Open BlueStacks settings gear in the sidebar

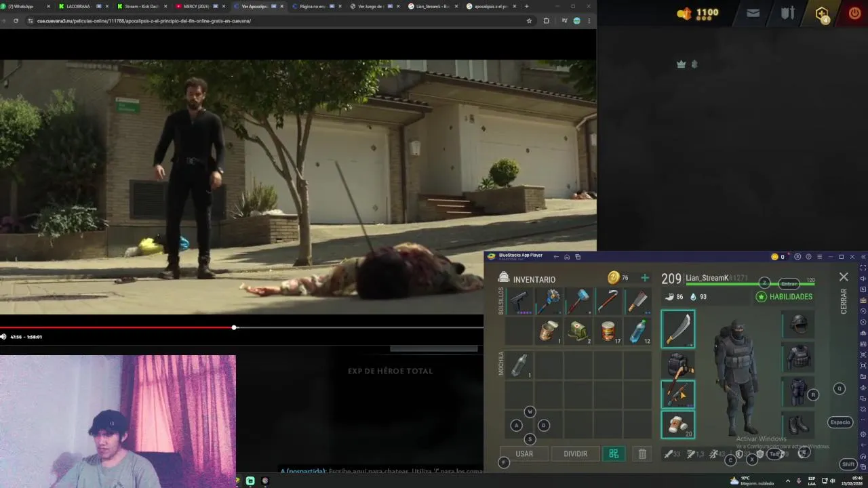coord(863,434)
